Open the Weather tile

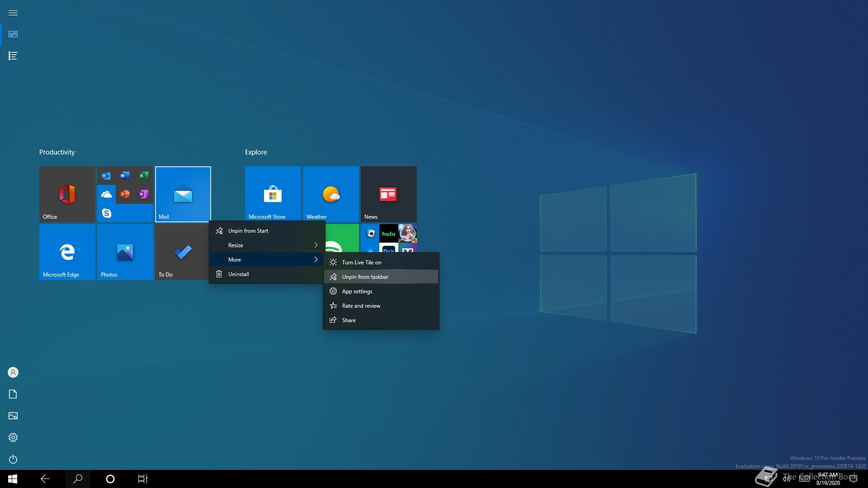pos(330,194)
